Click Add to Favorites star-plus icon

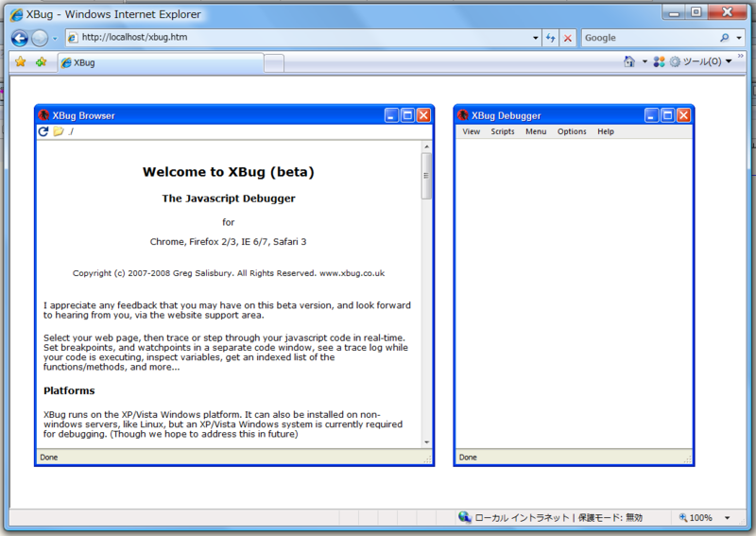pos(42,61)
